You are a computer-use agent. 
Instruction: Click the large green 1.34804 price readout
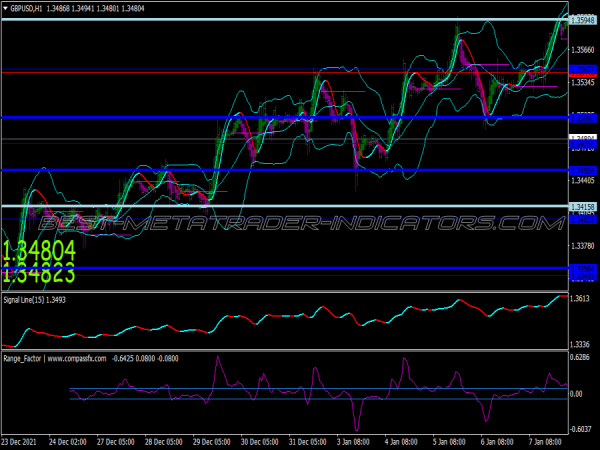[40, 249]
